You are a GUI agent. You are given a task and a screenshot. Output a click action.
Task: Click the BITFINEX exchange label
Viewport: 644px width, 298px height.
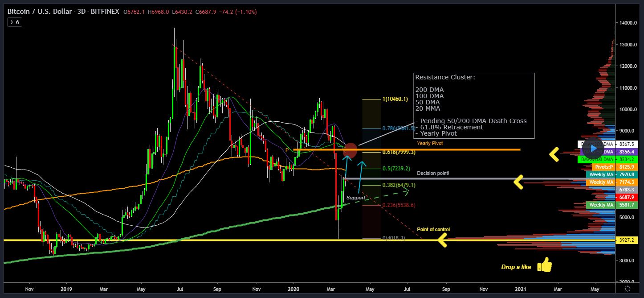point(104,12)
